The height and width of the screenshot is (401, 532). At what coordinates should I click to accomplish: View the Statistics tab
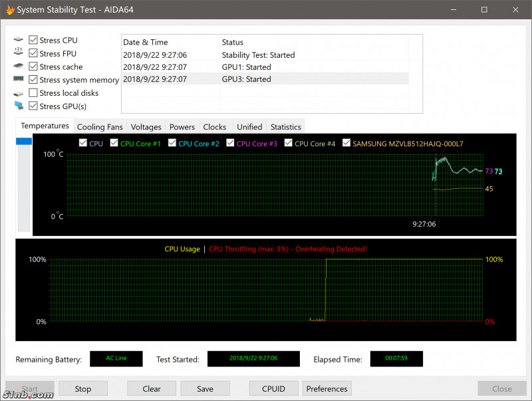[x=286, y=127]
